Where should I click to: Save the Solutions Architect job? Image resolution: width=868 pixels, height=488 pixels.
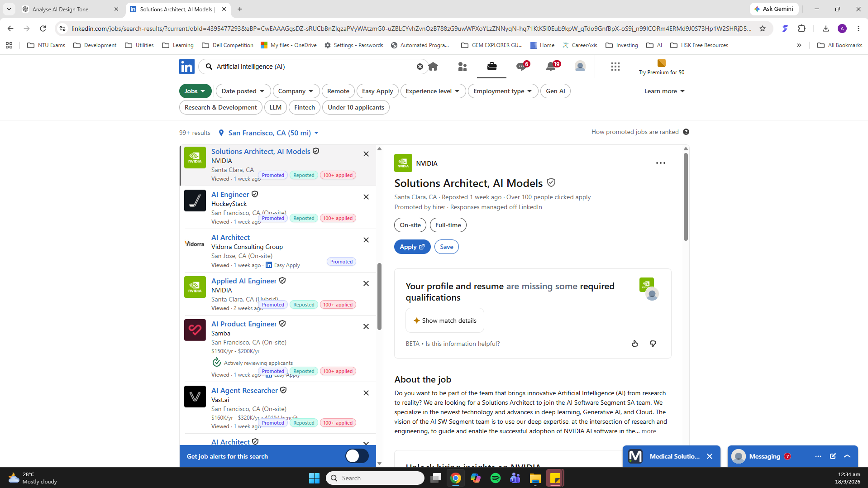click(447, 247)
